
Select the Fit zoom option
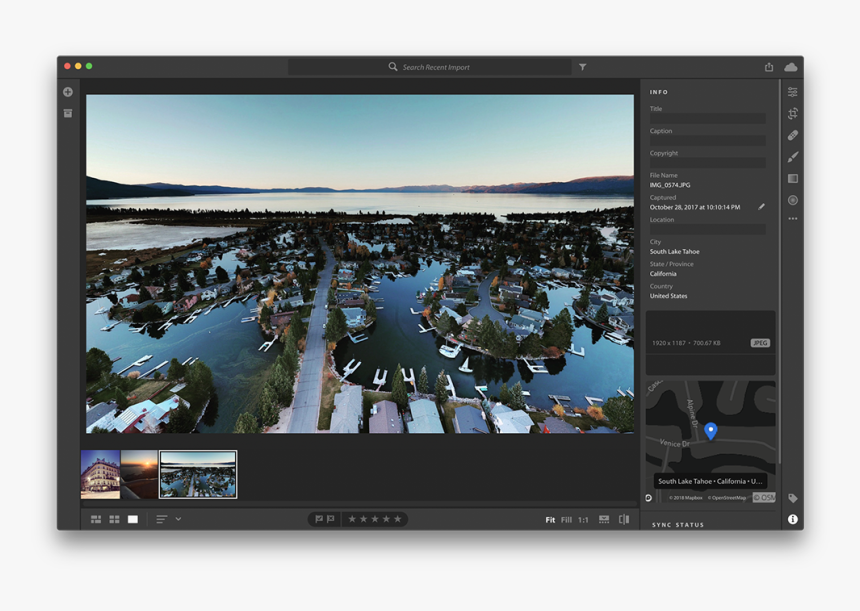click(x=550, y=520)
